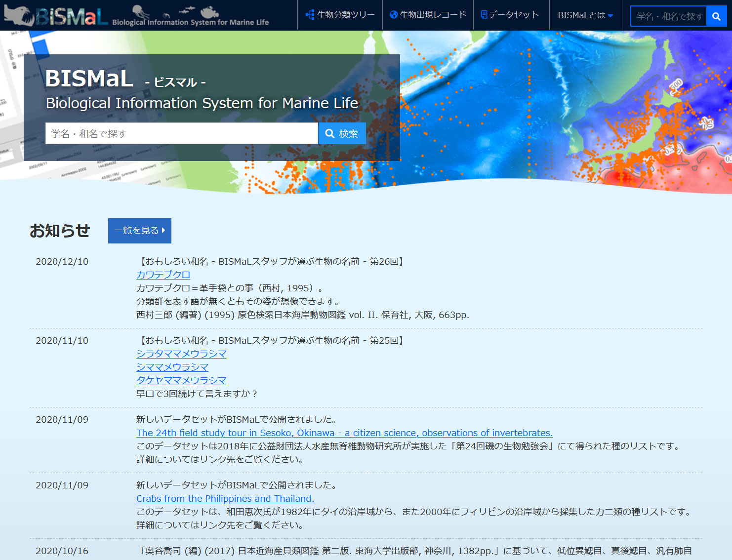Image resolution: width=732 pixels, height=560 pixels.
Task: Click the 検索 button in hero
Action: point(342,133)
